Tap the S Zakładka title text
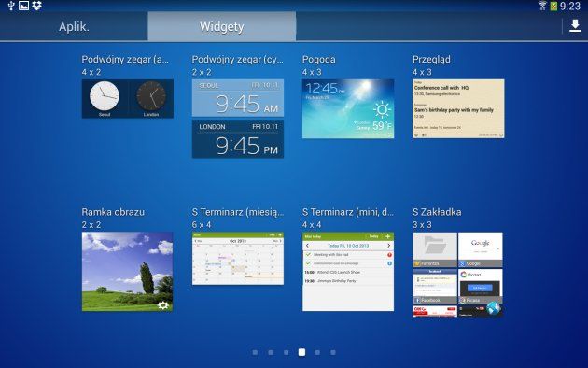588x368 pixels. click(x=437, y=212)
